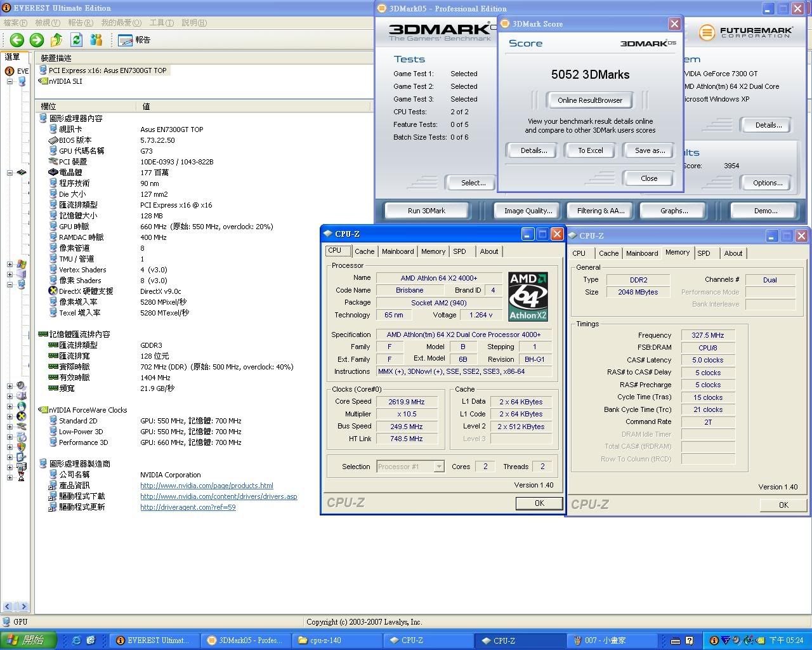This screenshot has height=650, width=812.
Task: Switch to the Mainboard tab in left CPU-Z
Action: pyautogui.click(x=397, y=251)
